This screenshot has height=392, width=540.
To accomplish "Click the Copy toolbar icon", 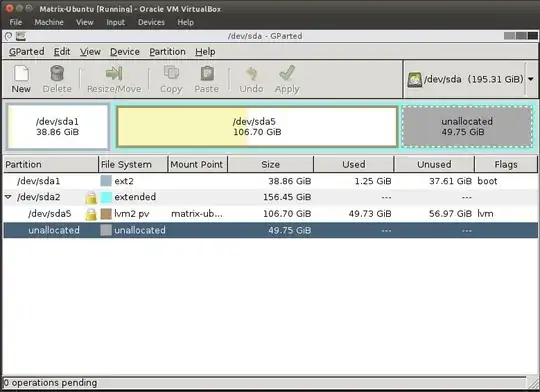I will [171, 73].
